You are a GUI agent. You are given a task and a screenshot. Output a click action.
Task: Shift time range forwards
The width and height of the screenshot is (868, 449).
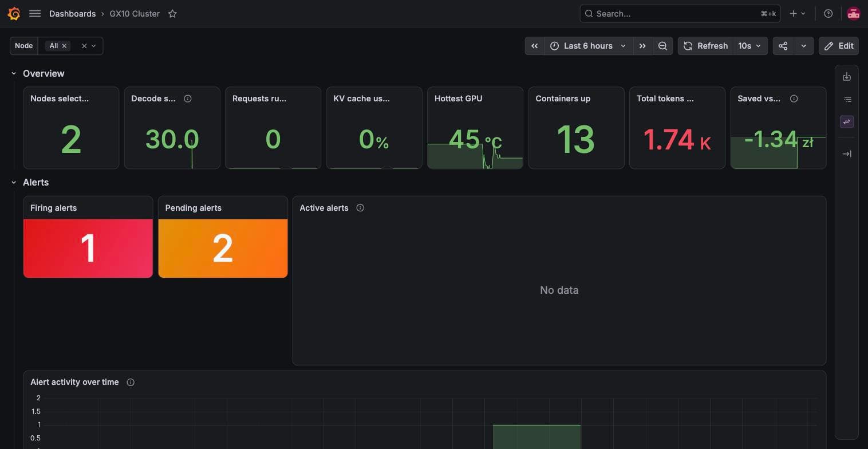pos(642,46)
